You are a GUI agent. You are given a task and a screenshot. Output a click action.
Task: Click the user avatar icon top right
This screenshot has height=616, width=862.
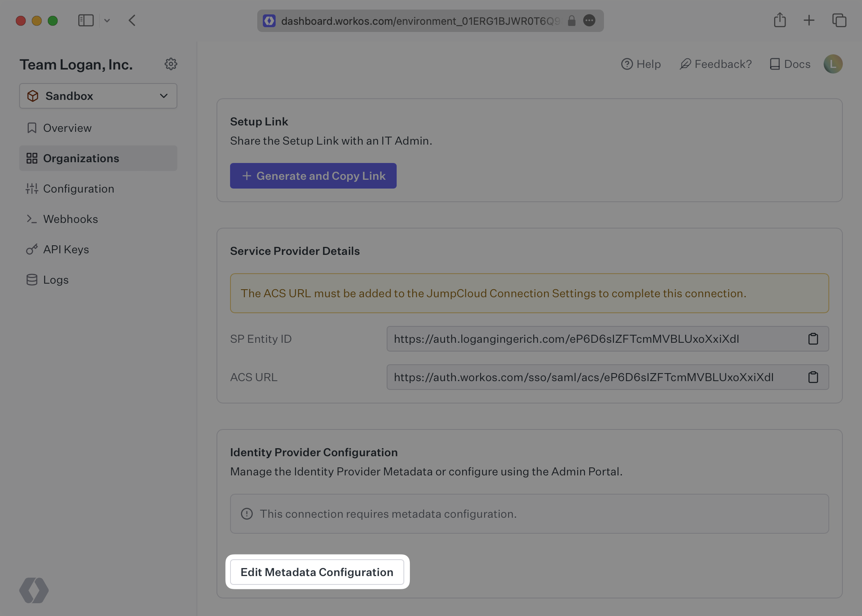click(x=833, y=65)
